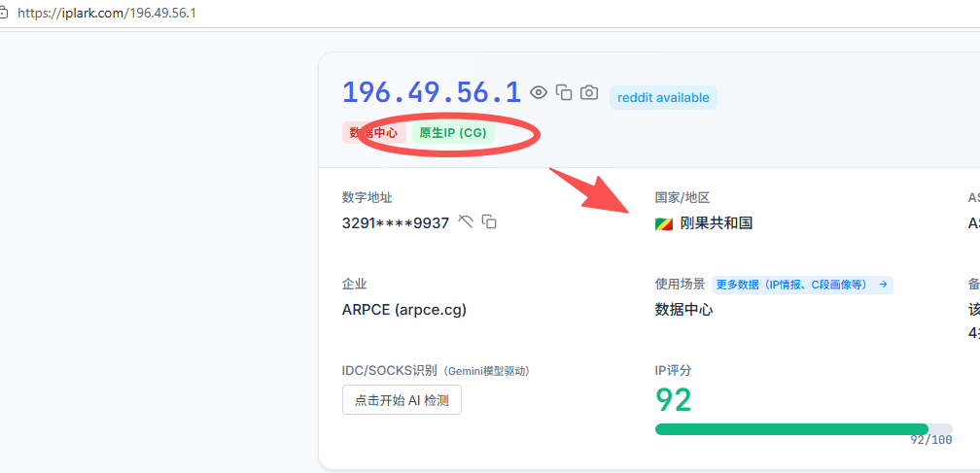Click the 数据中心 red tag
Viewport: 980px width, 473px height.
tap(373, 132)
